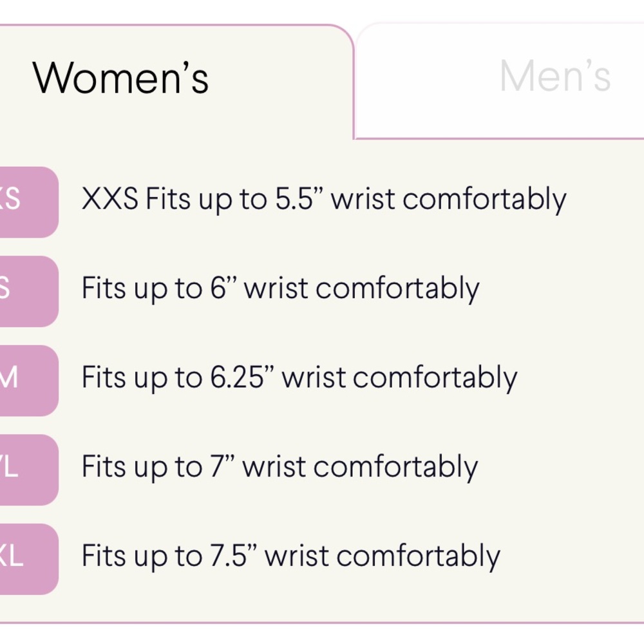
Task: Click 'Fits up to 7” wrist comfortably' text
Action: pyautogui.click(x=279, y=468)
